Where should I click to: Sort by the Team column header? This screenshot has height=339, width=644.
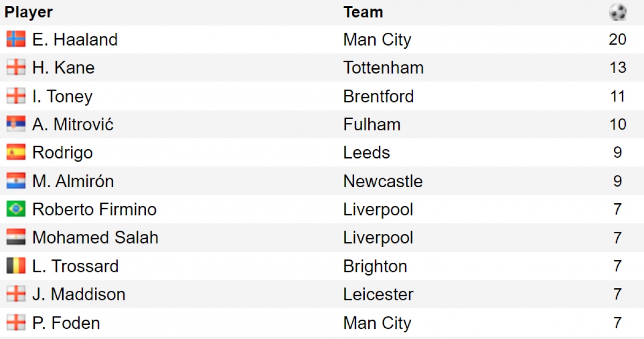(x=363, y=12)
